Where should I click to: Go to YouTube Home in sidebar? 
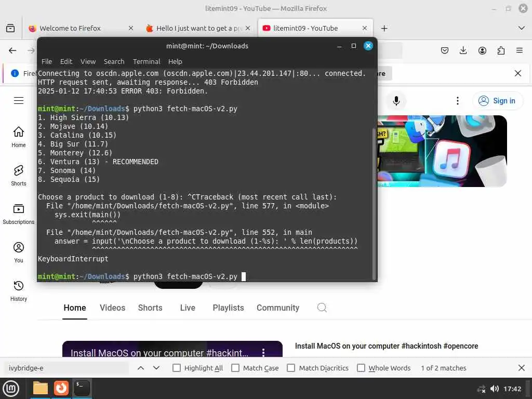[x=19, y=137]
